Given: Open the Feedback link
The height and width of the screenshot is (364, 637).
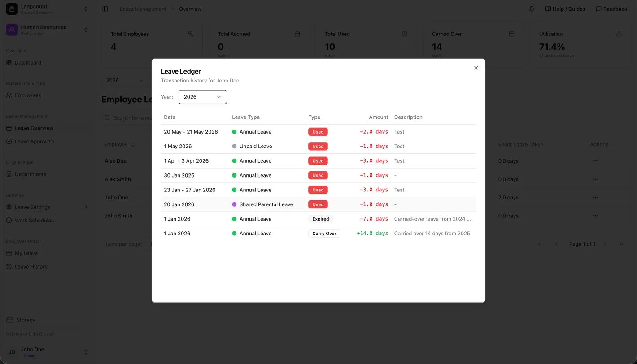Looking at the screenshot, I should tap(611, 9).
